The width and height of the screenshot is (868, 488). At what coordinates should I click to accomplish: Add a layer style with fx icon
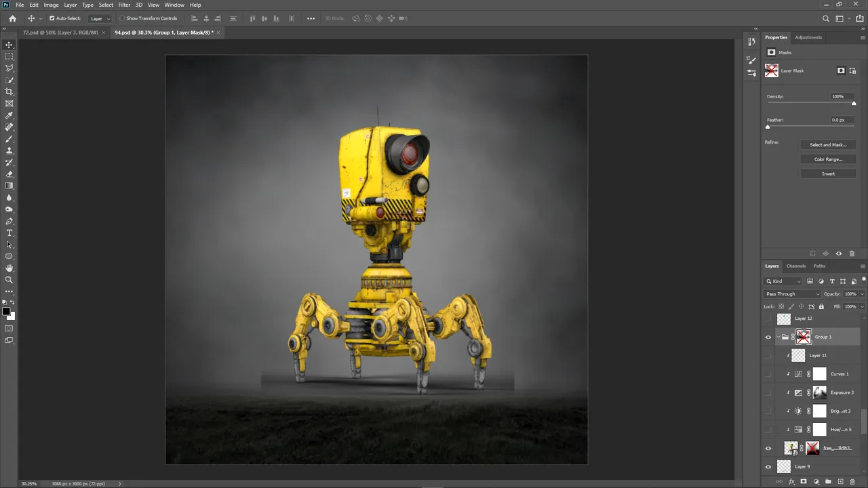click(791, 482)
